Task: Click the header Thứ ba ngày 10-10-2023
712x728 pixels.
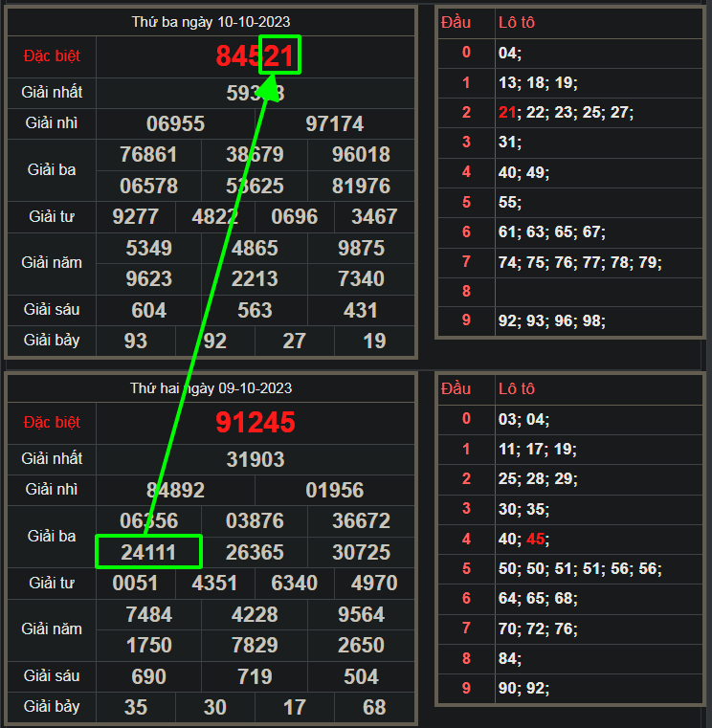Action: [211, 22]
